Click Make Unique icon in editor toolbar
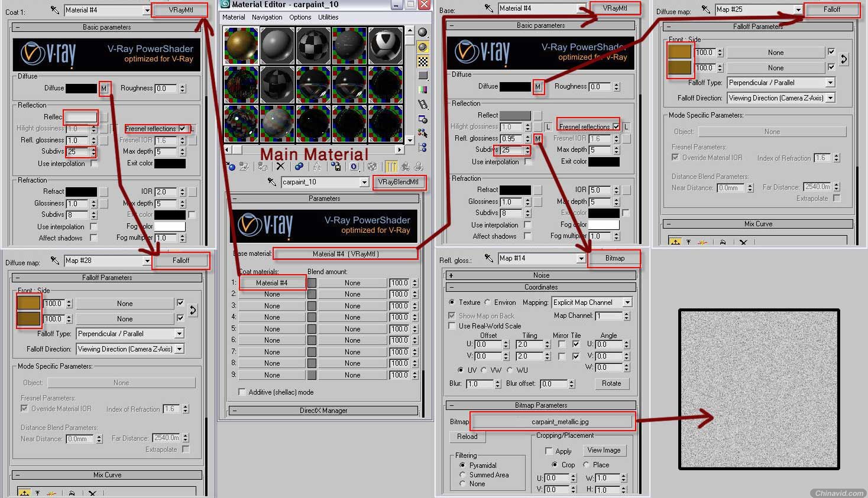868x498 pixels. [x=317, y=167]
